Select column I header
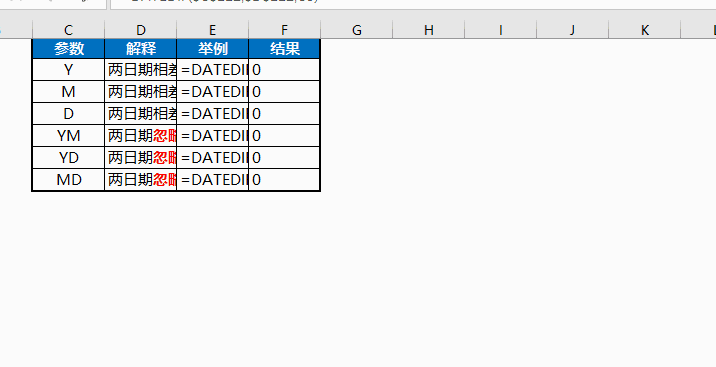This screenshot has width=716, height=367. coord(500,30)
